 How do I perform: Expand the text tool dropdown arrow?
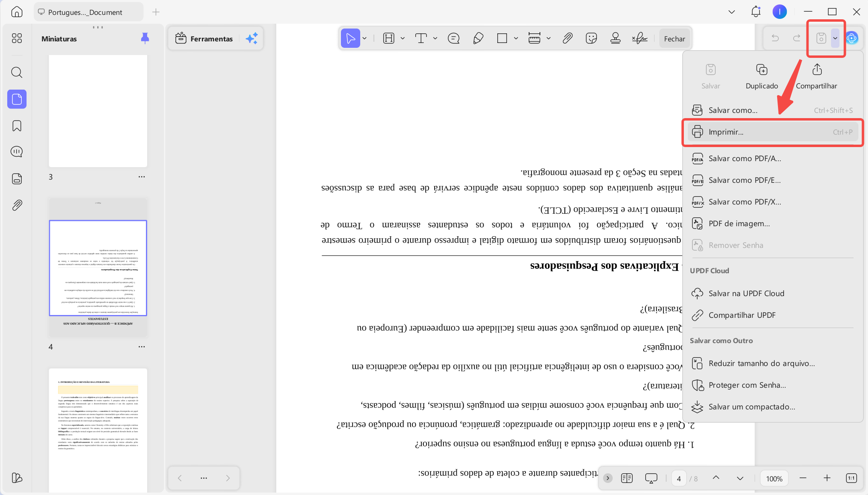click(435, 39)
